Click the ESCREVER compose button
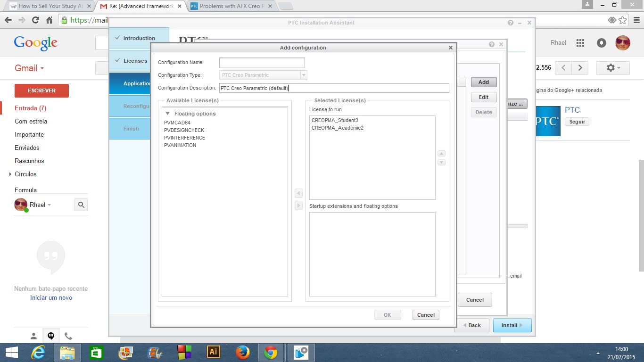 pos(41,90)
